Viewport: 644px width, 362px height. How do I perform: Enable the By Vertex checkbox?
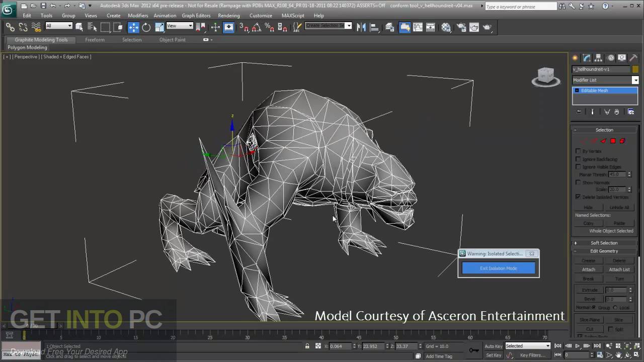[578, 151]
